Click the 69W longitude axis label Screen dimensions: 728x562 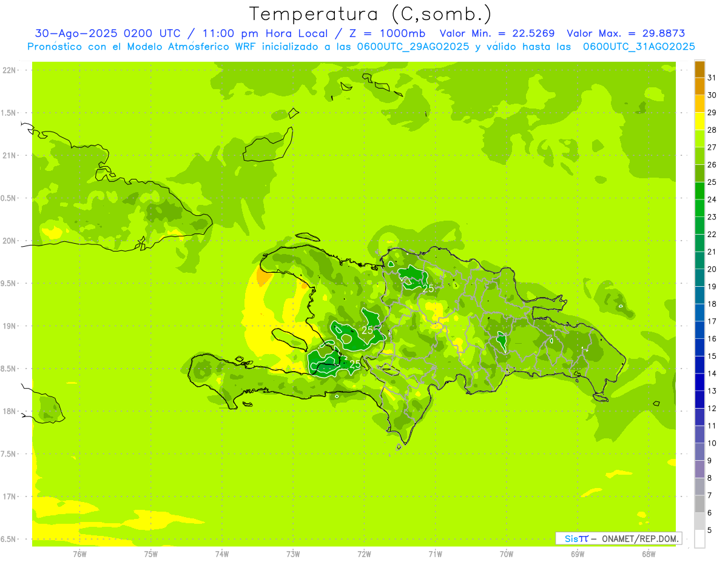(578, 554)
